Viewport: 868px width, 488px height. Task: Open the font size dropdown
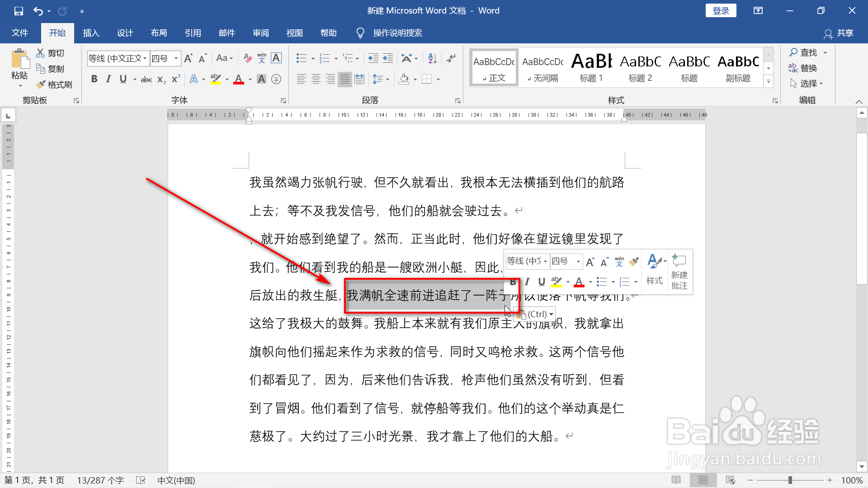point(176,58)
